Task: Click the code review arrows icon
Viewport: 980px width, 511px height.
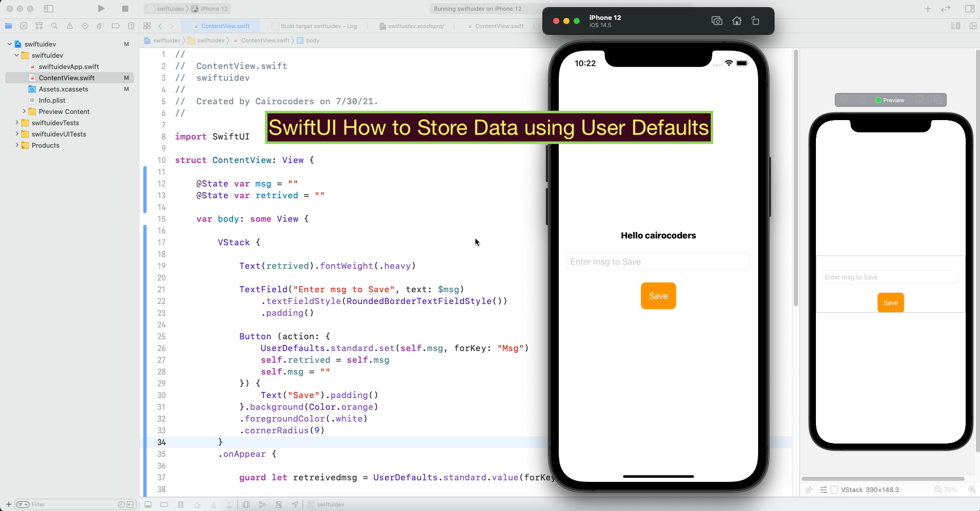Action: [946, 9]
